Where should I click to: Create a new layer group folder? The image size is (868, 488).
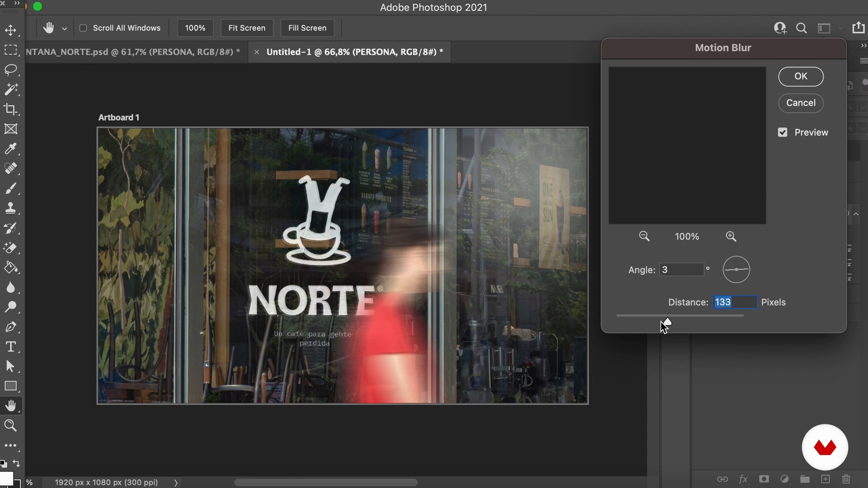(x=805, y=479)
